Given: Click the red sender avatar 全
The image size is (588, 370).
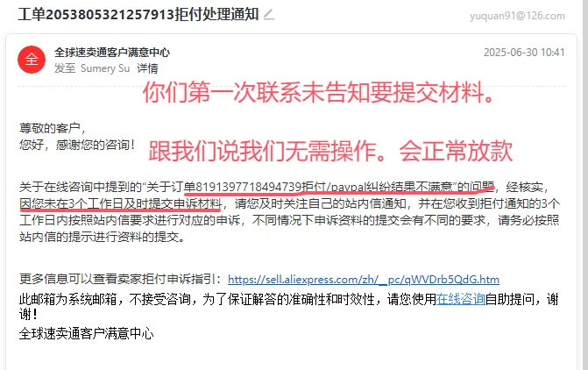Looking at the screenshot, I should click(x=32, y=60).
